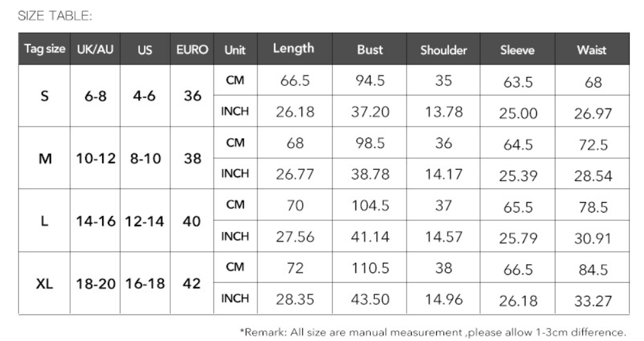Click the 27.56 length inch value
Screen dimensions: 644x341
coord(295,236)
